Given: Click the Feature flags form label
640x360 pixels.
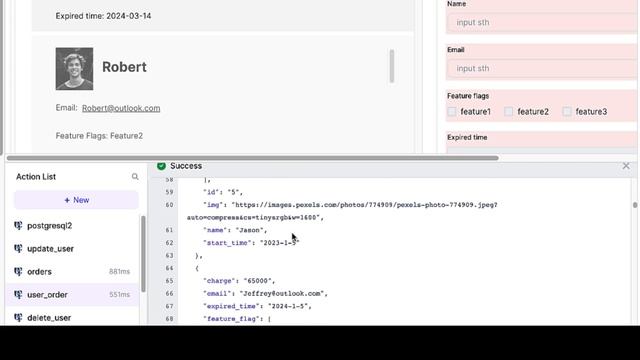Looking at the screenshot, I should [x=468, y=96].
